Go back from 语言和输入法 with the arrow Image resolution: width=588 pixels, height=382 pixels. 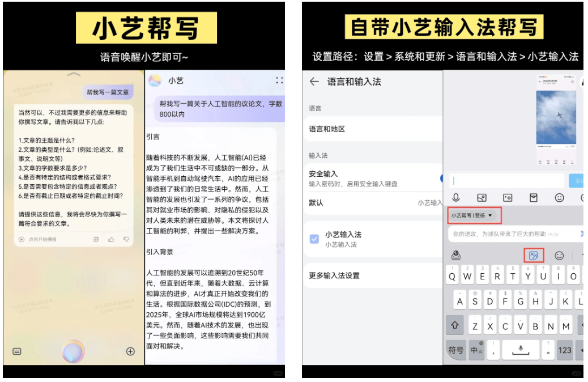coord(314,82)
